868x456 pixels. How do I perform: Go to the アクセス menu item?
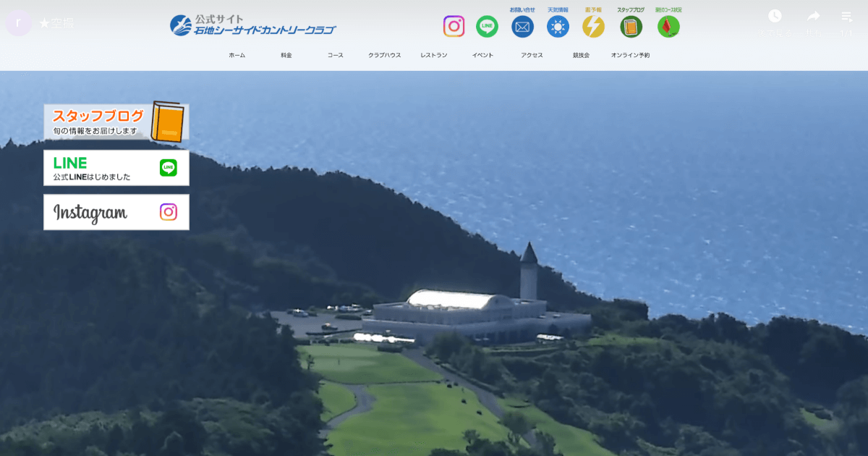tap(532, 55)
